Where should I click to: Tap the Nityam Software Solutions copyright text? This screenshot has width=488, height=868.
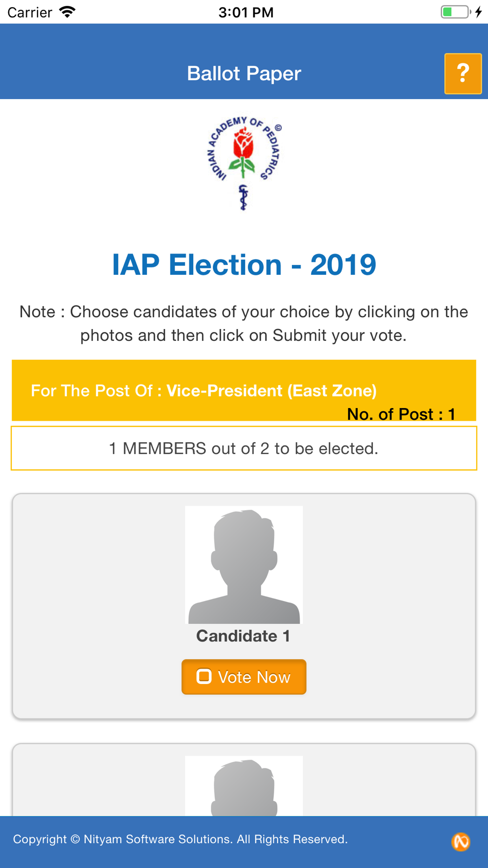click(x=181, y=839)
